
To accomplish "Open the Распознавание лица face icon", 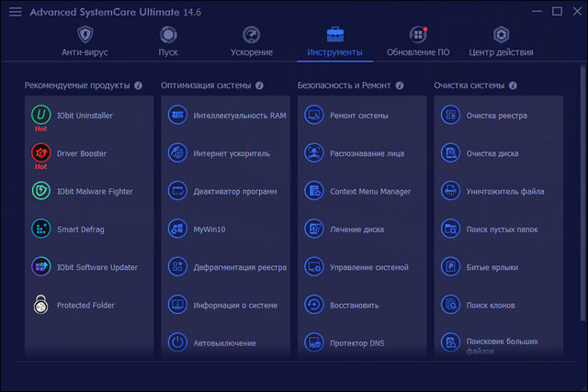I will click(x=314, y=153).
